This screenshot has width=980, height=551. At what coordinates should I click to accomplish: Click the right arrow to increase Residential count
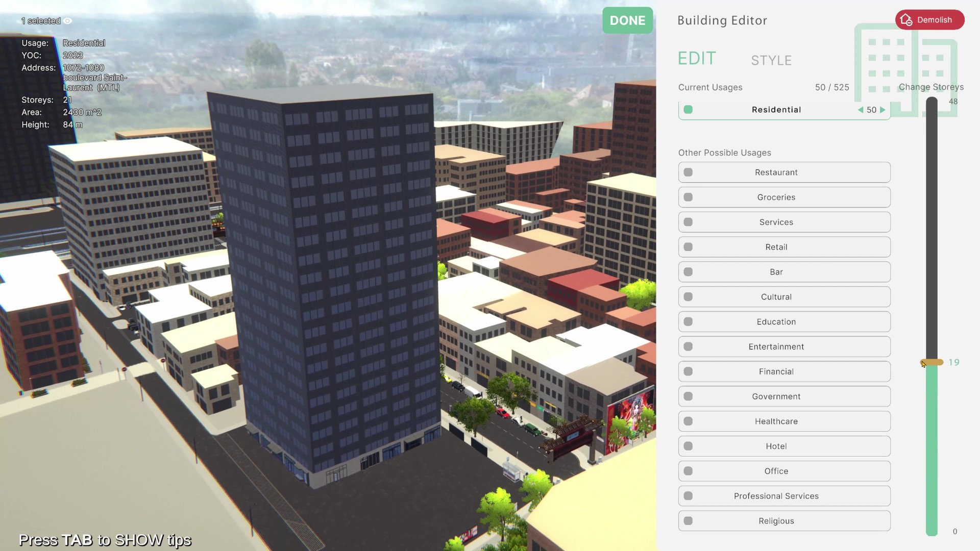883,110
